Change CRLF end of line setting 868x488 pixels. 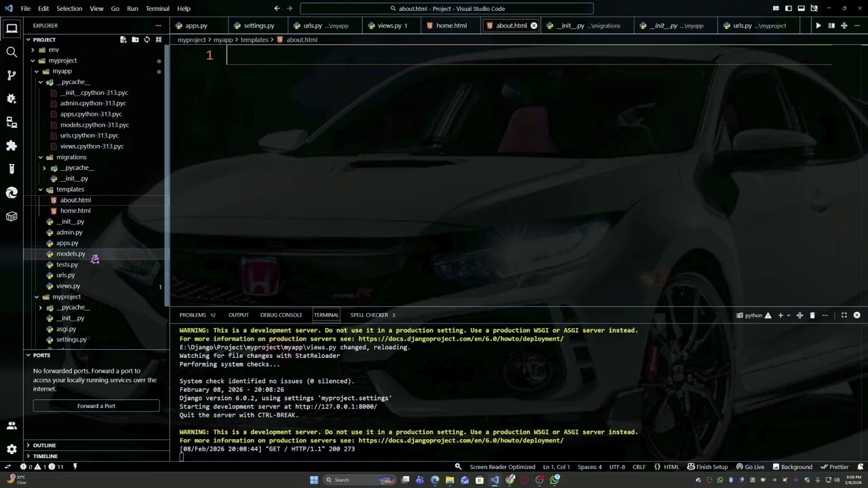(x=639, y=467)
